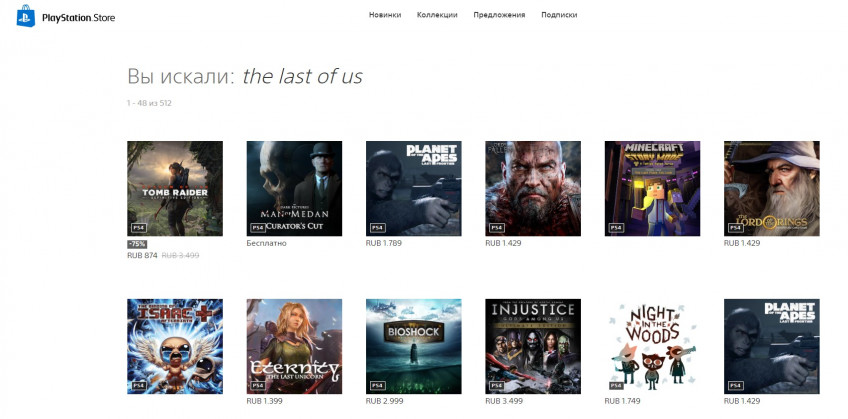Screen dimensions: 848x419
Task: Open The Lord of the Rings game tile
Action: (x=772, y=189)
